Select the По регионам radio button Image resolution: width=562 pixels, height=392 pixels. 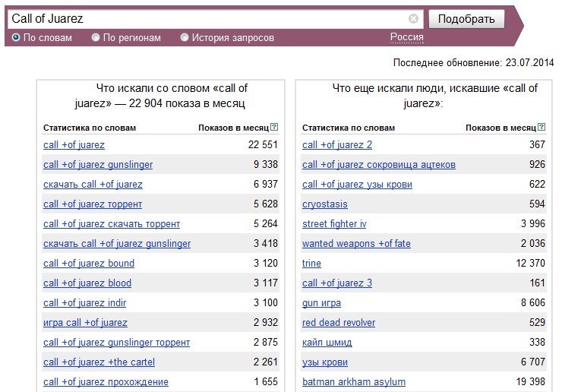click(96, 37)
